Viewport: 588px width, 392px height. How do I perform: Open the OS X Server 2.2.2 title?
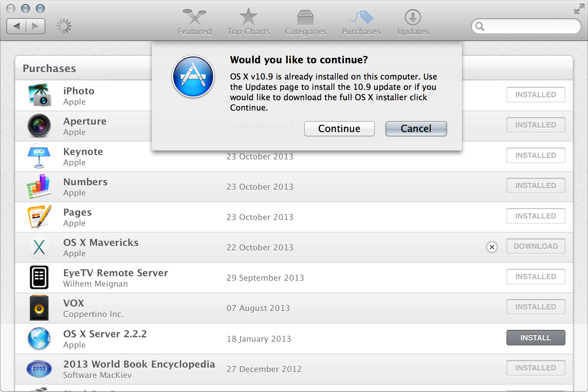click(x=105, y=334)
